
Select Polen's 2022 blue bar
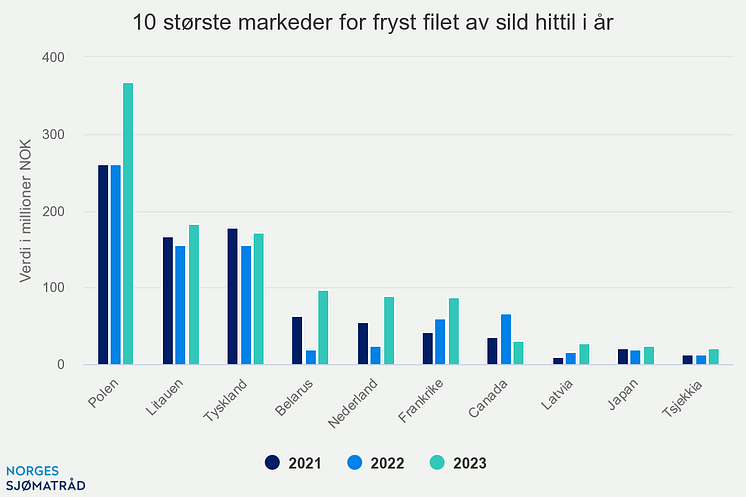click(x=116, y=264)
